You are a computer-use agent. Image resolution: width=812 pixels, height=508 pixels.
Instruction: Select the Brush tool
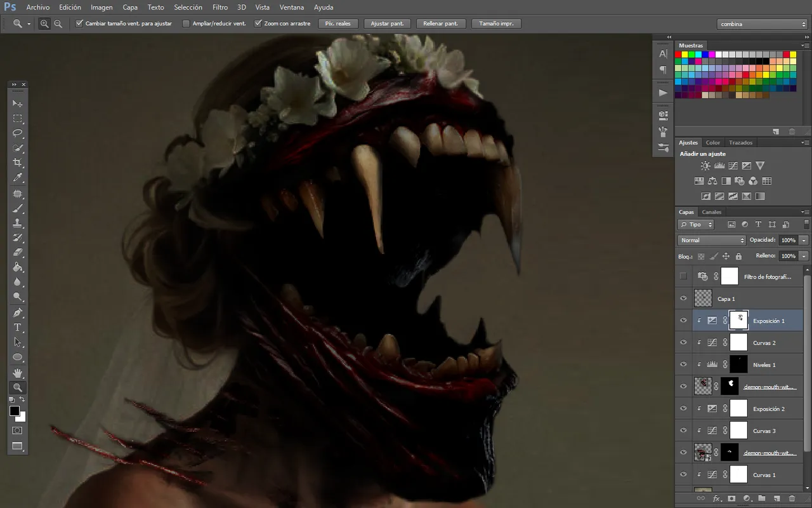[18, 208]
